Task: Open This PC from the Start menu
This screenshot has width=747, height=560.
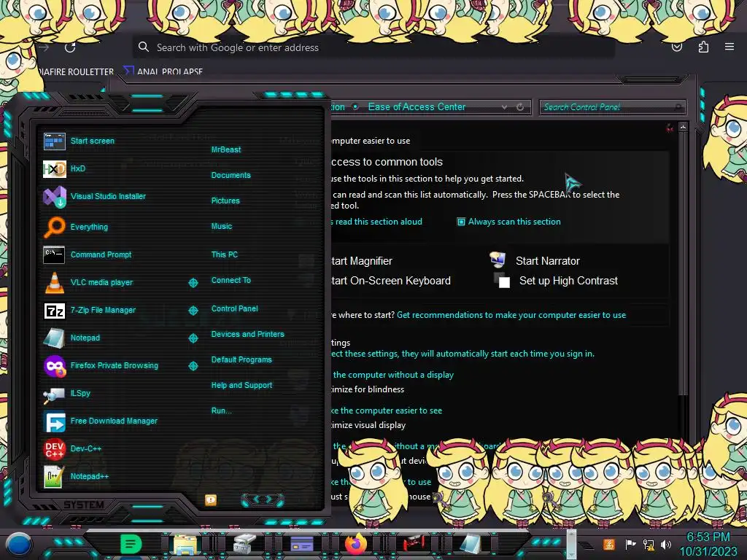Action: click(225, 254)
